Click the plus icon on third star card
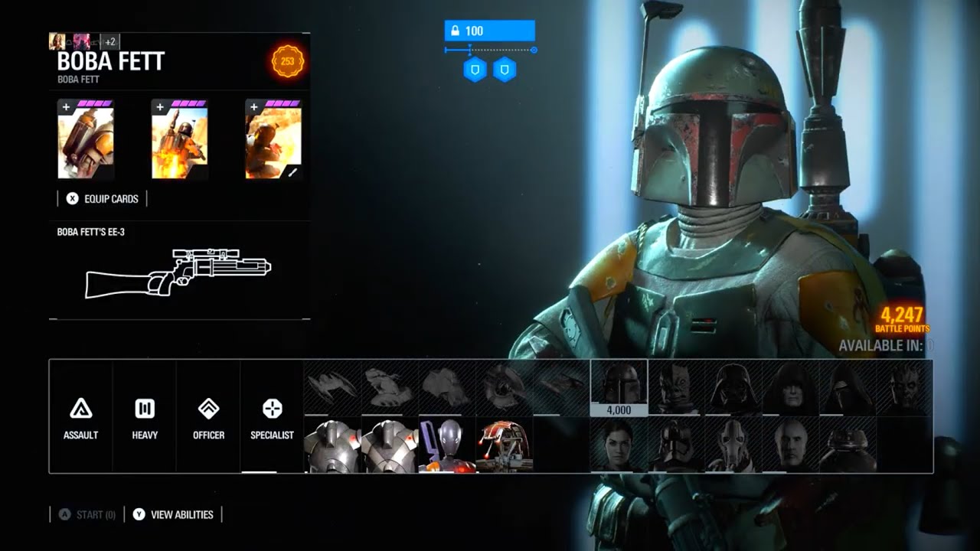 253,106
